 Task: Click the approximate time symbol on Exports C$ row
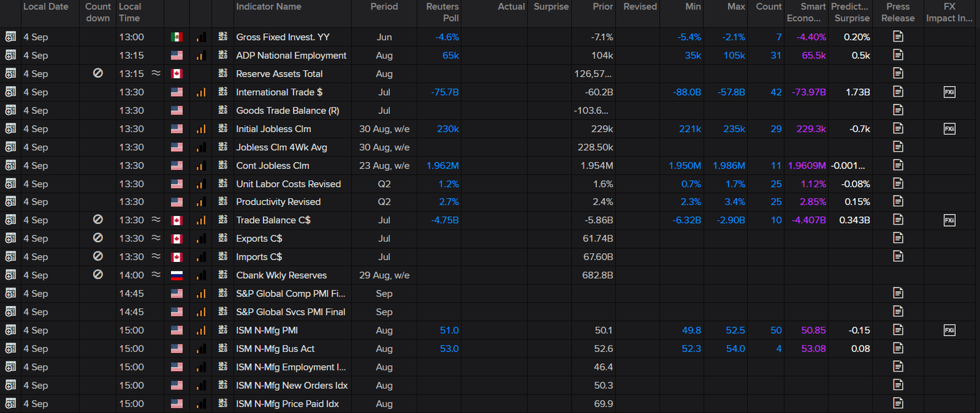(x=156, y=238)
